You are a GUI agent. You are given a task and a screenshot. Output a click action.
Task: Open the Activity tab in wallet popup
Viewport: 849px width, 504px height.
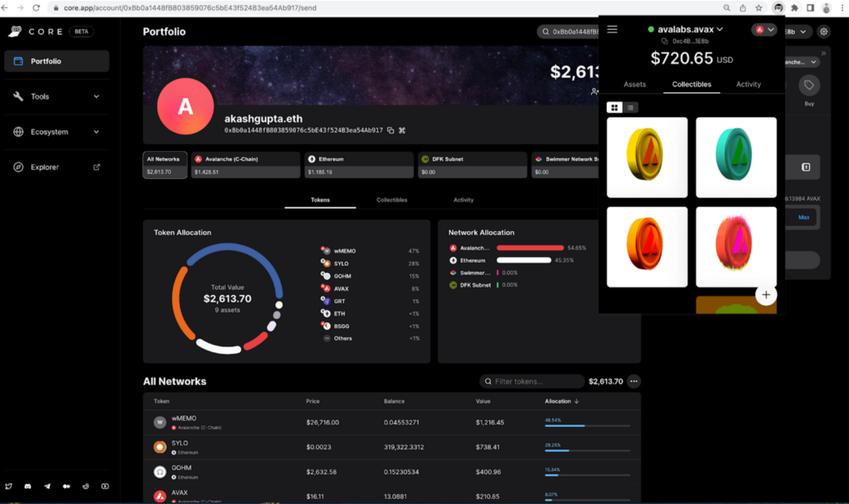[749, 85]
